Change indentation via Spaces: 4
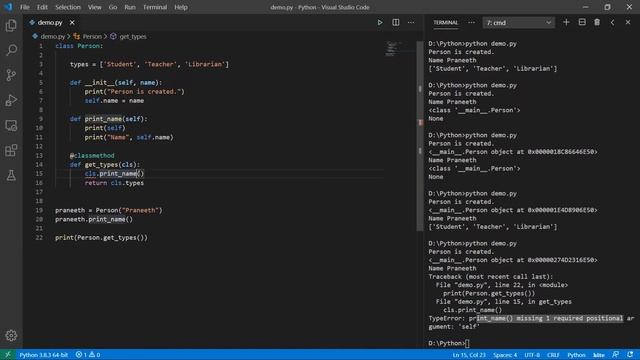Screen dimensions: 640x360 [505, 355]
